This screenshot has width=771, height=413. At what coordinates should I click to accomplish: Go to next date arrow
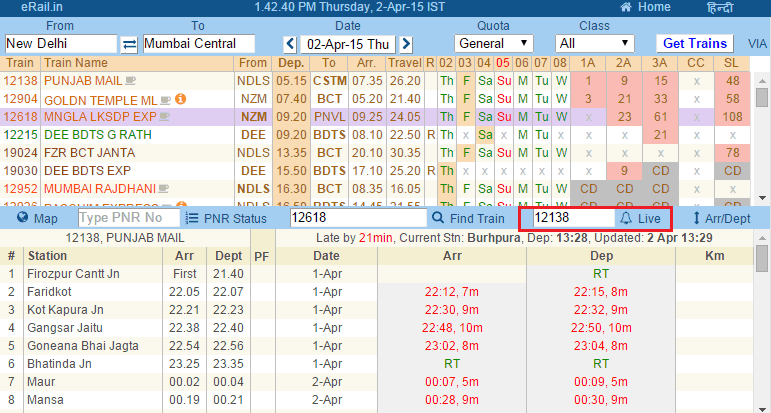[406, 44]
